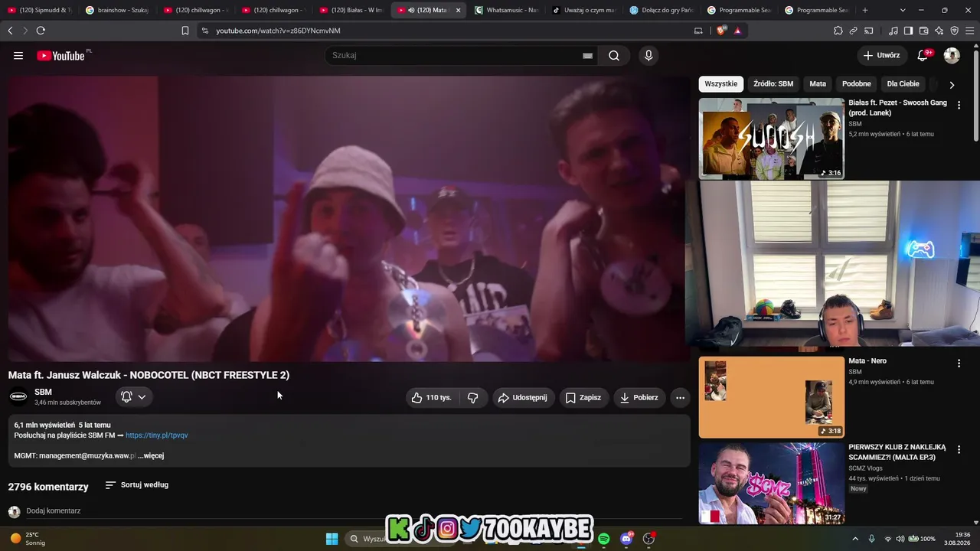Click the "Pobierz" download button
Viewport: 980px width, 551px height.
pos(639,398)
